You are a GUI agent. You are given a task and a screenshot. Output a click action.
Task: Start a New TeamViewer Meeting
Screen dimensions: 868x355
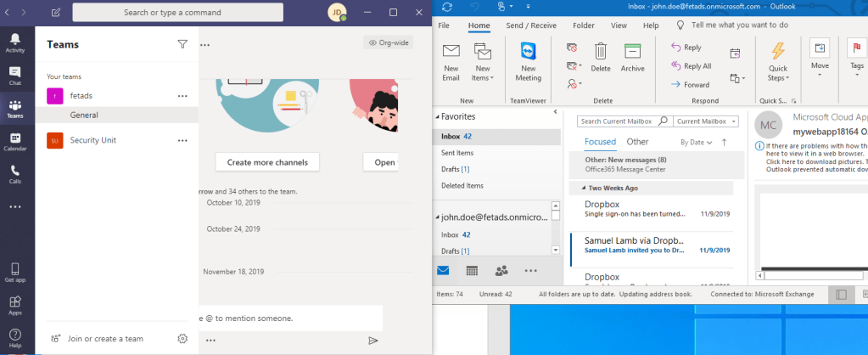click(x=529, y=62)
